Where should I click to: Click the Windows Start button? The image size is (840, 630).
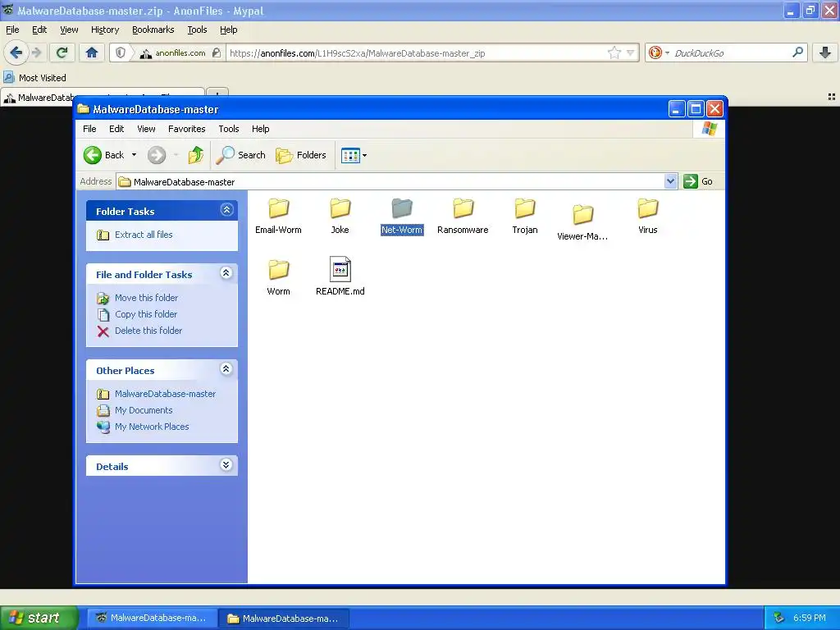tap(39, 618)
